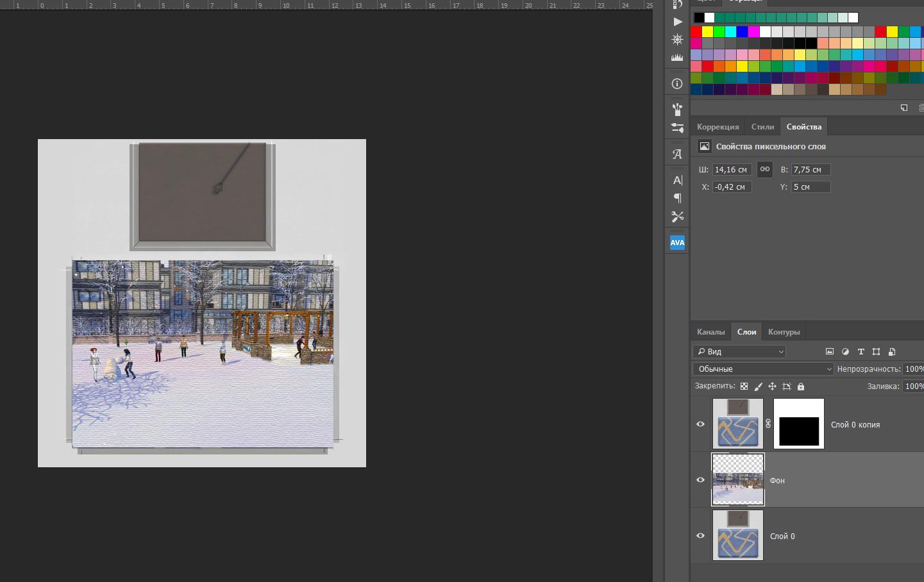The height and width of the screenshot is (582, 924).
Task: Expand the Вид layer filter dropdown
Action: [739, 352]
